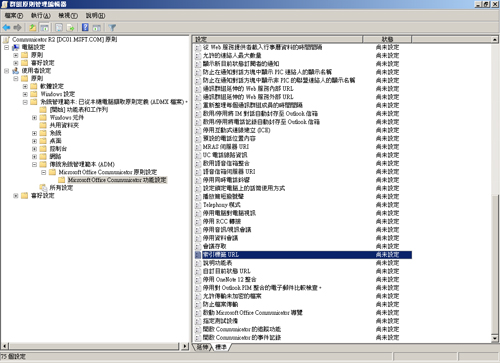Click the Show/Hide action pane icon
The image size is (500, 363).
click(x=97, y=27)
